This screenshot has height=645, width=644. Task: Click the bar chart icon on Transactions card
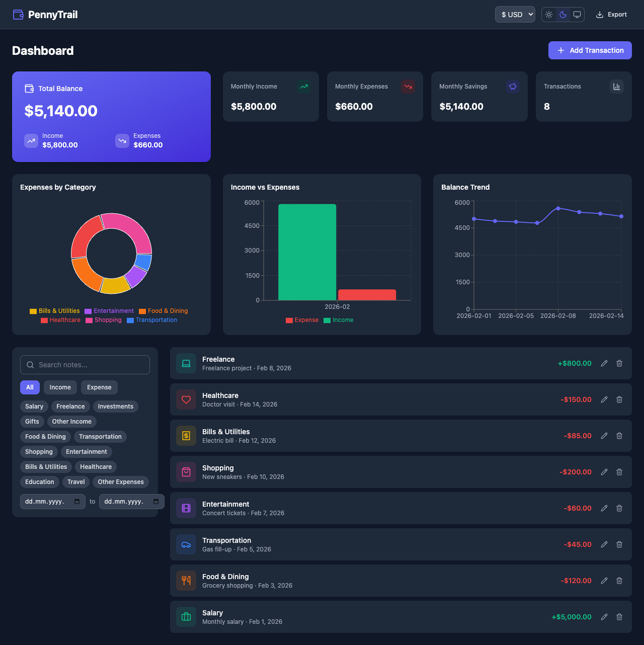point(616,87)
